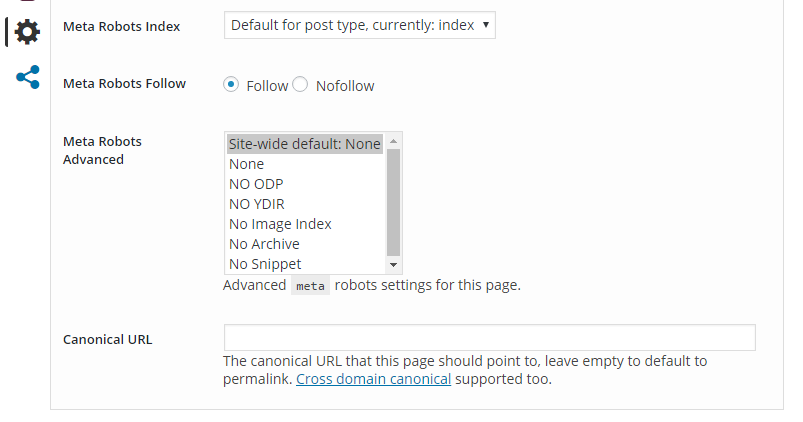Click the Meta Robots Follow label
The height and width of the screenshot is (422, 803).
pos(124,83)
